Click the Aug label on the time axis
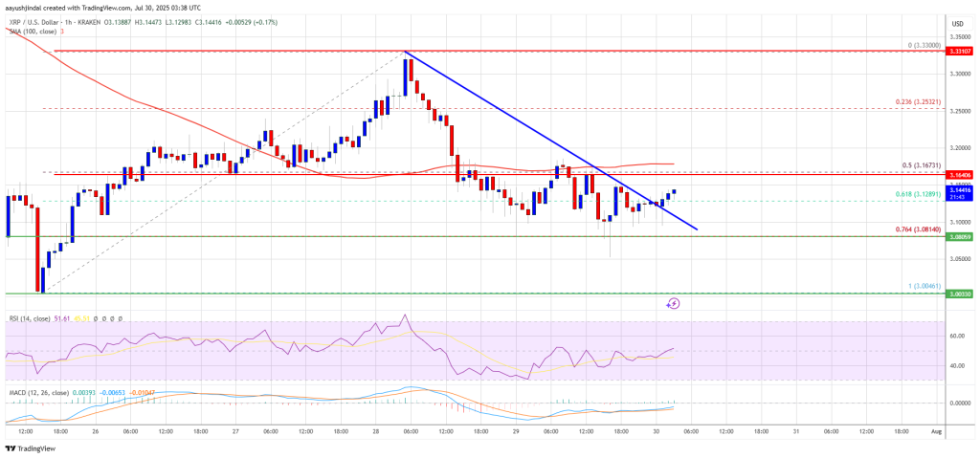 point(934,432)
